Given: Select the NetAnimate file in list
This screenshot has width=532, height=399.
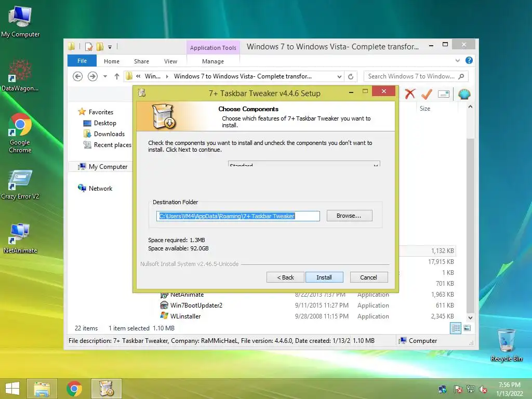Looking at the screenshot, I should point(187,295).
